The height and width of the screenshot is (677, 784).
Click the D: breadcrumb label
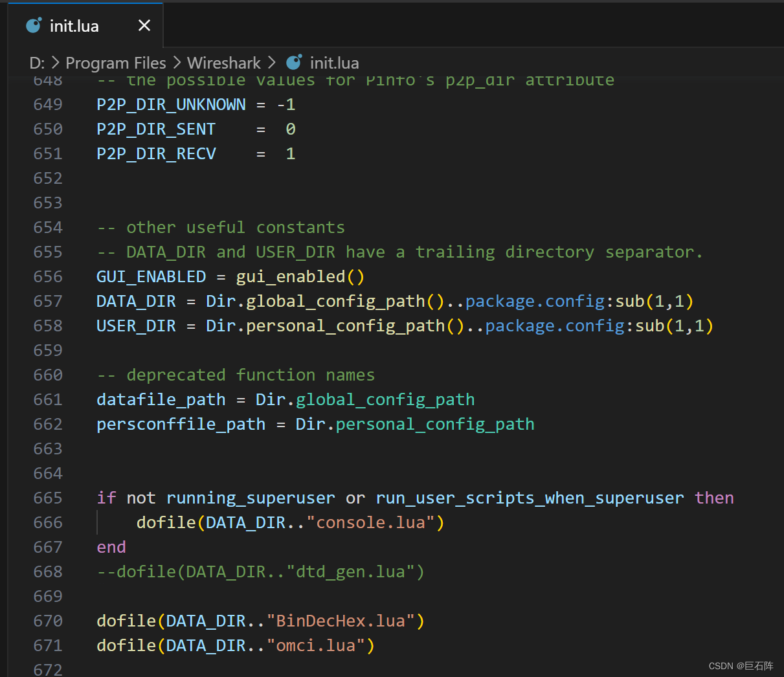tap(37, 62)
